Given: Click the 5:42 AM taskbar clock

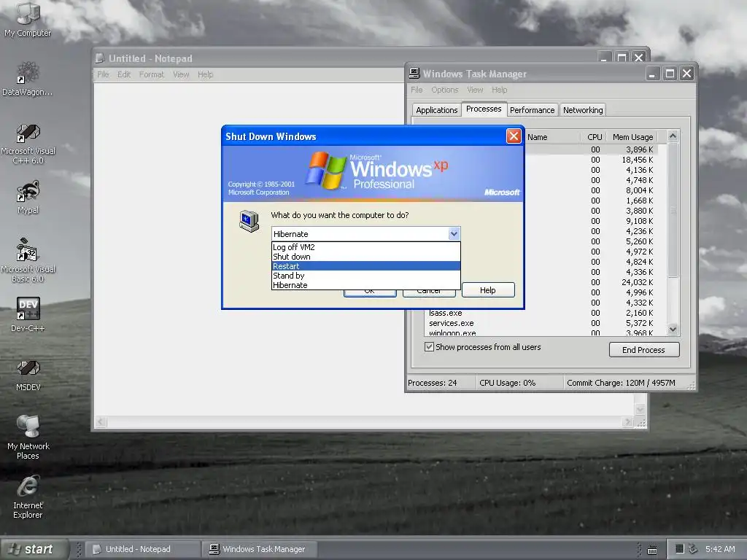Looking at the screenshot, I should tap(720, 549).
